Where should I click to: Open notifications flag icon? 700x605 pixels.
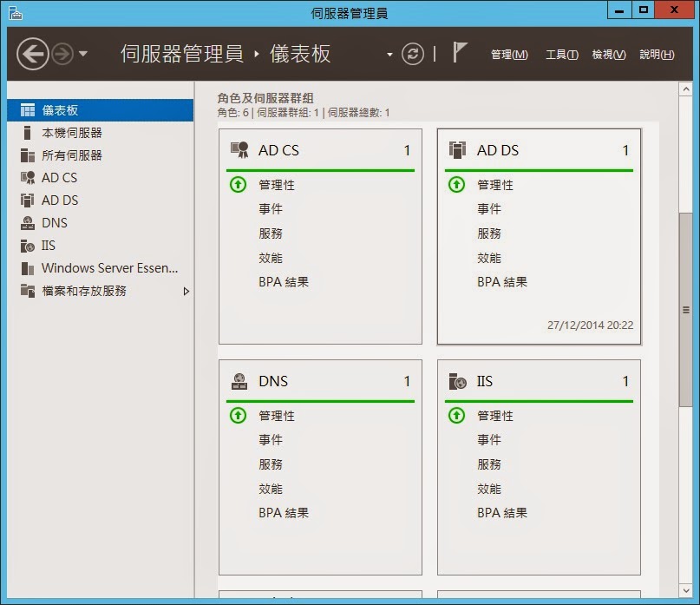pyautogui.click(x=460, y=53)
